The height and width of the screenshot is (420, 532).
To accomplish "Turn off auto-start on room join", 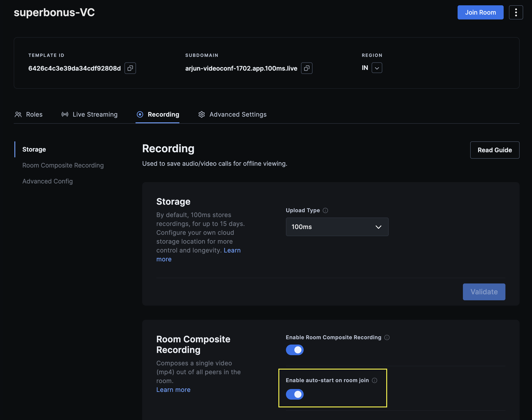I will click(295, 394).
